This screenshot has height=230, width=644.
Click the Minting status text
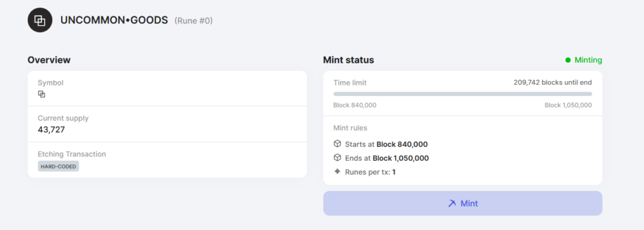point(588,60)
